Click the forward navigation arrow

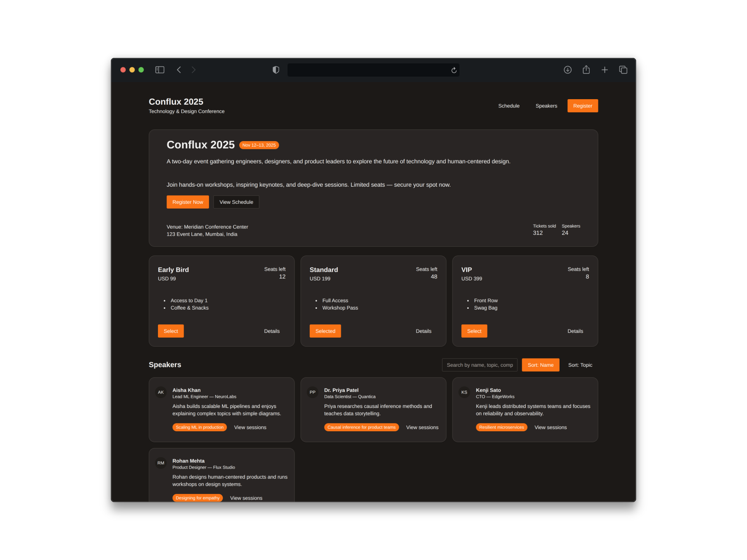pyautogui.click(x=194, y=70)
